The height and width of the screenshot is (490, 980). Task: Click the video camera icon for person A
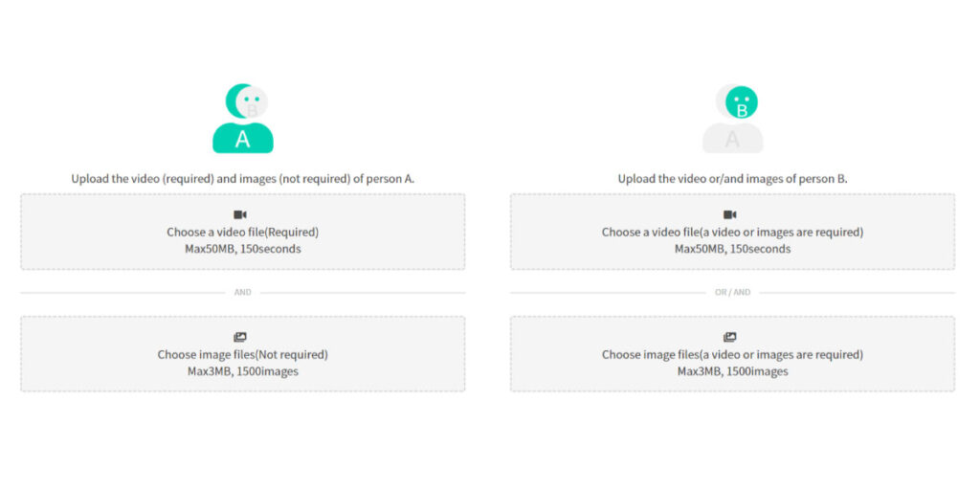[240, 215]
